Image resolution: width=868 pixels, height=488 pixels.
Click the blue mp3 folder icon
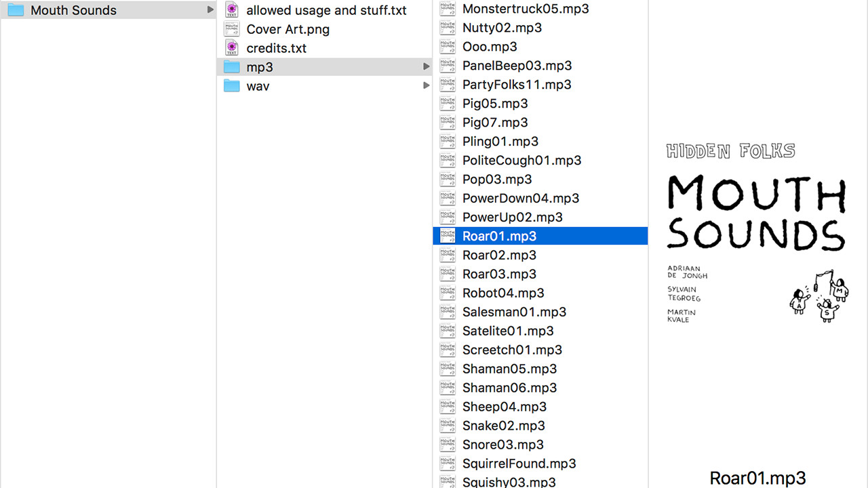(x=231, y=66)
